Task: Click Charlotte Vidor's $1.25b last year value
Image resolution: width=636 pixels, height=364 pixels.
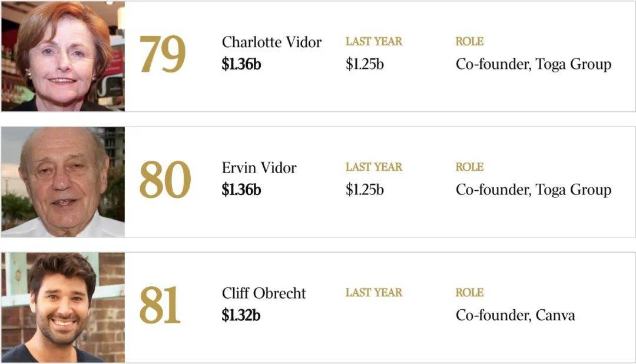Action: pyautogui.click(x=365, y=64)
